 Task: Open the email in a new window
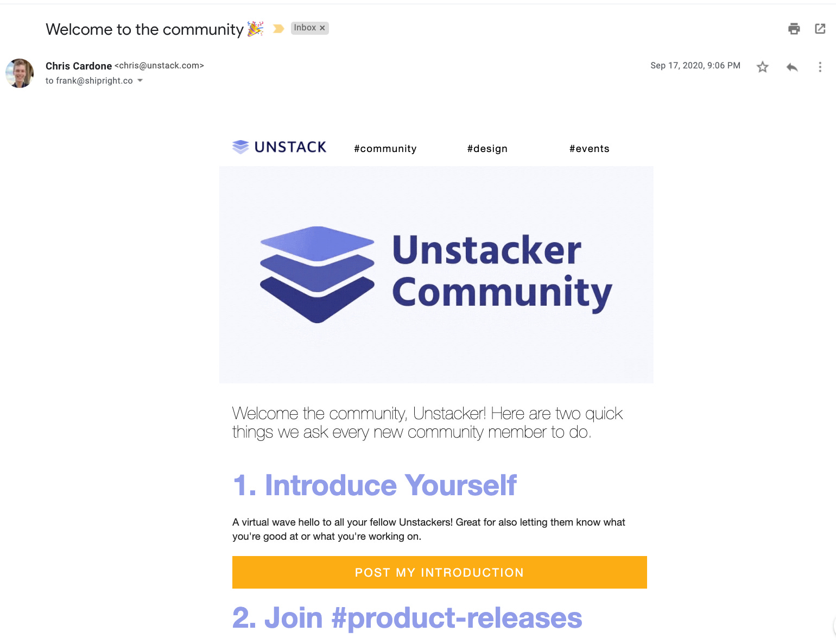[x=820, y=29]
